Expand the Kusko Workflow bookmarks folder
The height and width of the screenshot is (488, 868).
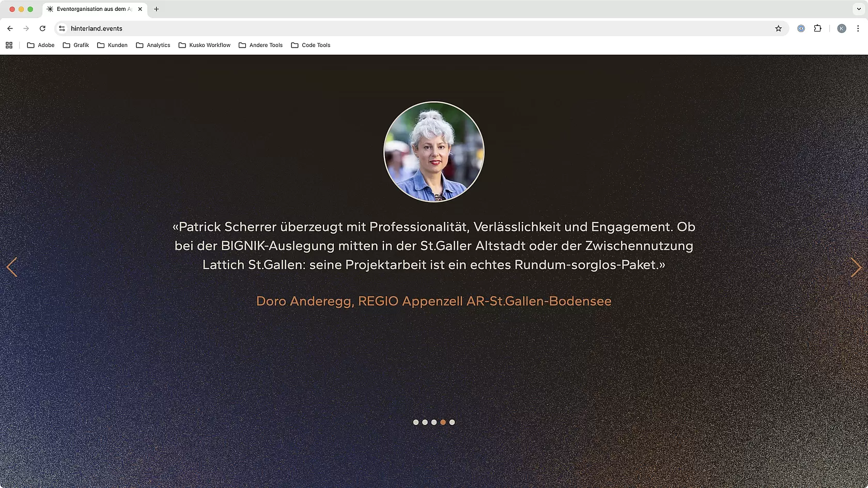tap(205, 45)
